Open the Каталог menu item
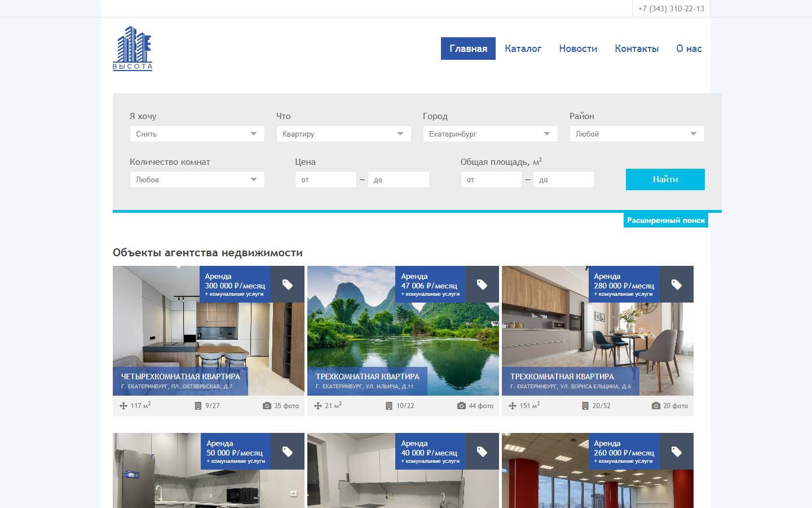This screenshot has width=812, height=508. [x=523, y=49]
